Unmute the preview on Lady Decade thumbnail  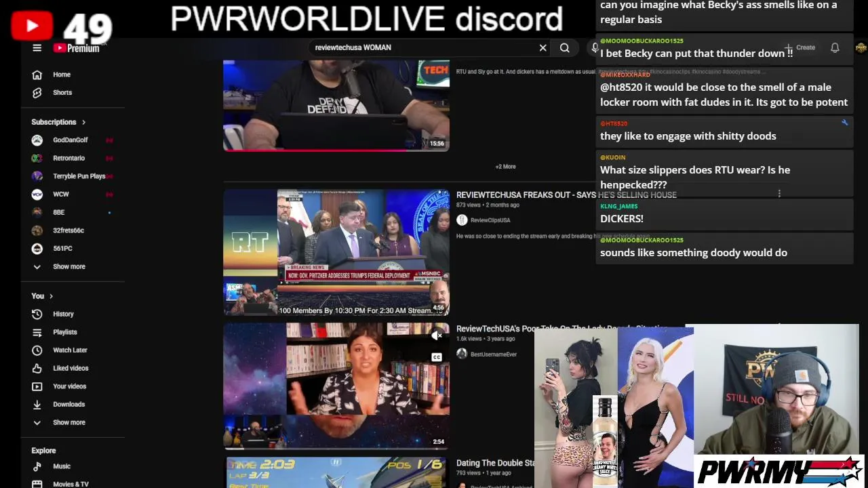click(x=437, y=335)
